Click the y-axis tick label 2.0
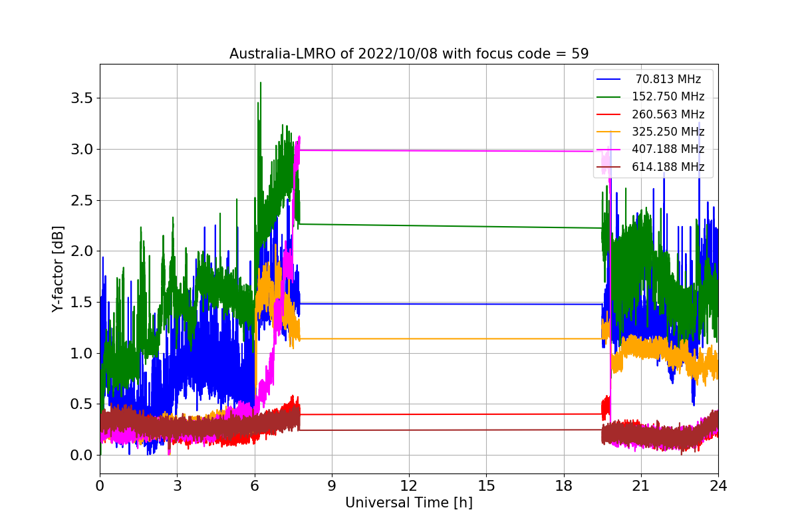The width and height of the screenshot is (798, 532). [82, 251]
